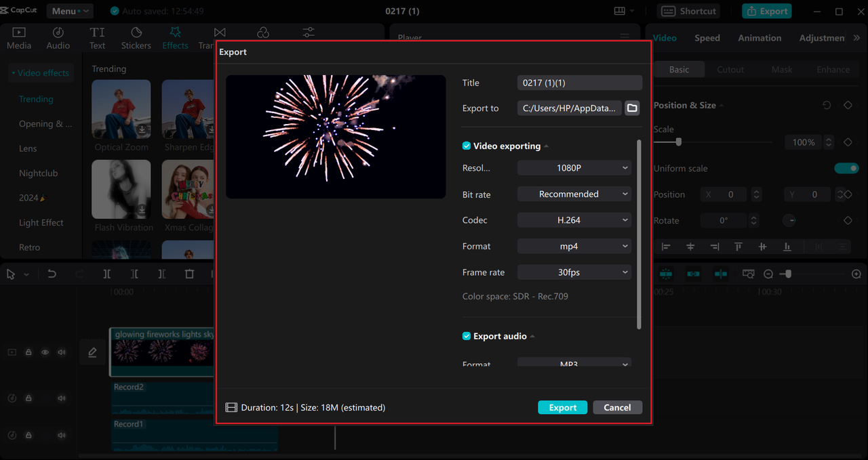Open the Bit rate Recommended dropdown
The image size is (868, 460).
click(574, 194)
